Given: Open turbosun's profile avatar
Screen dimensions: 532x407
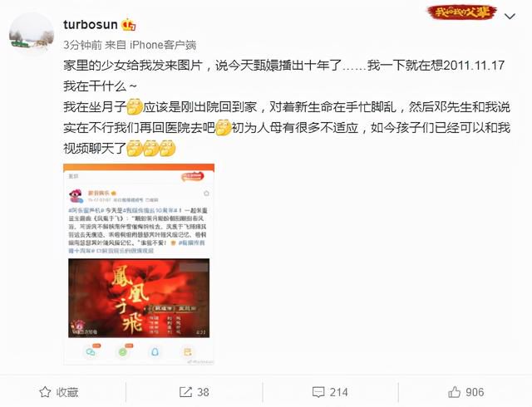Looking at the screenshot, I should 32,35.
